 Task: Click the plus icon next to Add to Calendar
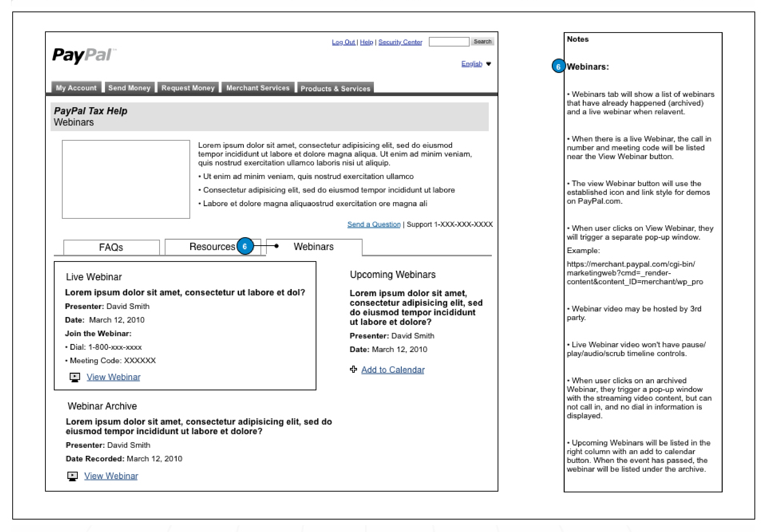click(x=353, y=369)
